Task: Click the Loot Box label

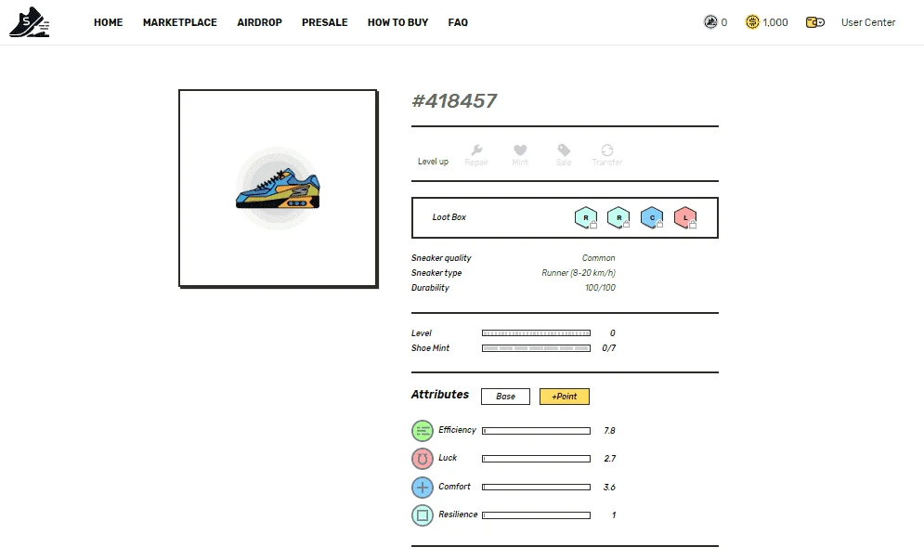Action: coord(449,217)
